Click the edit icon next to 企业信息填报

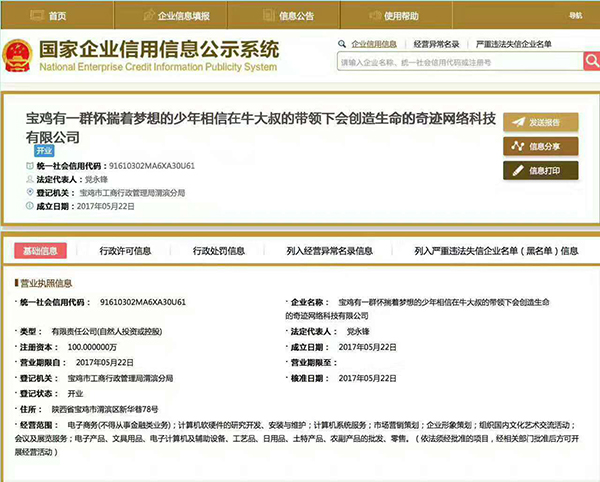pos(148,15)
